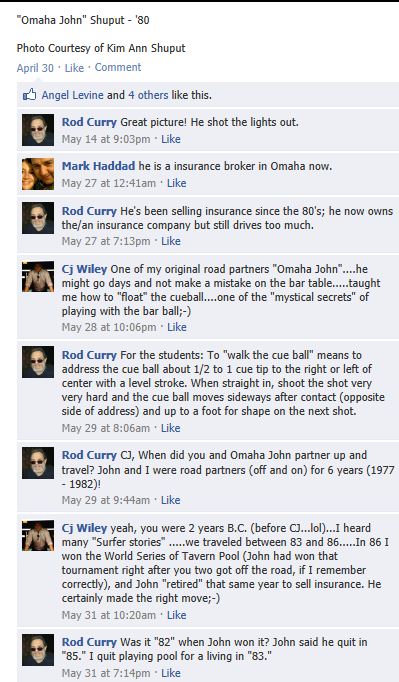Viewport: 399px width, 682px height.
Task: Like the May 31 7:14pm comment
Action: (x=171, y=673)
